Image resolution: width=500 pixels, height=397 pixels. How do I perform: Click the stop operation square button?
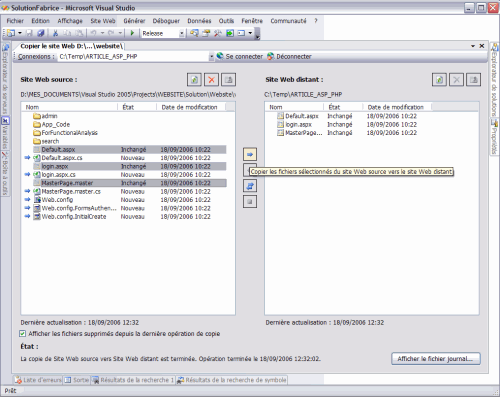pyautogui.click(x=250, y=201)
